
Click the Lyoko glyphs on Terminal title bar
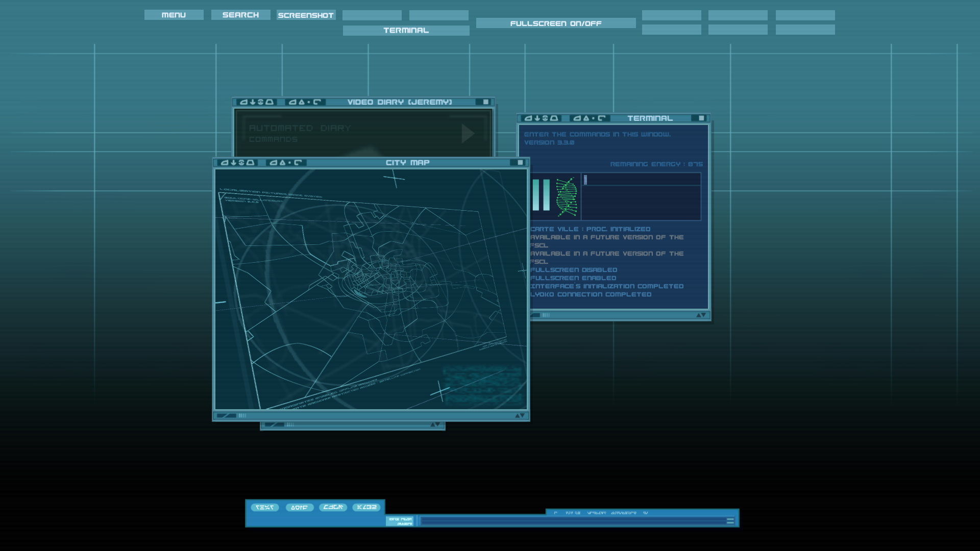click(541, 118)
